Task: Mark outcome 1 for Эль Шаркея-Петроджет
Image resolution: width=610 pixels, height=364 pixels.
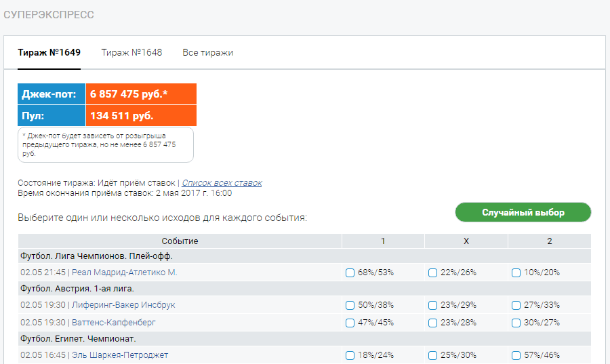Action: [350, 355]
